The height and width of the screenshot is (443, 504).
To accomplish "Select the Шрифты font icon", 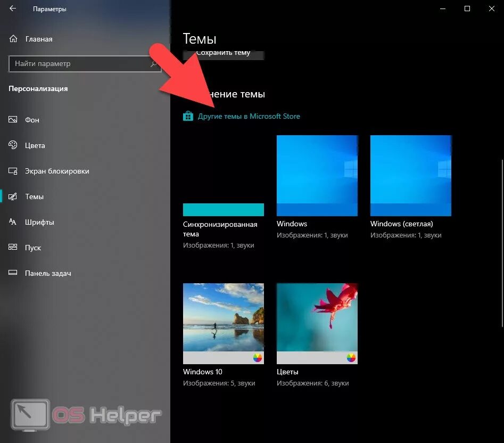I will (13, 222).
